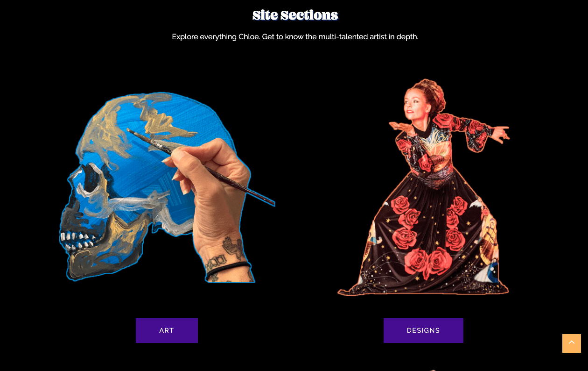Click the Site Sections heading

tap(295, 15)
